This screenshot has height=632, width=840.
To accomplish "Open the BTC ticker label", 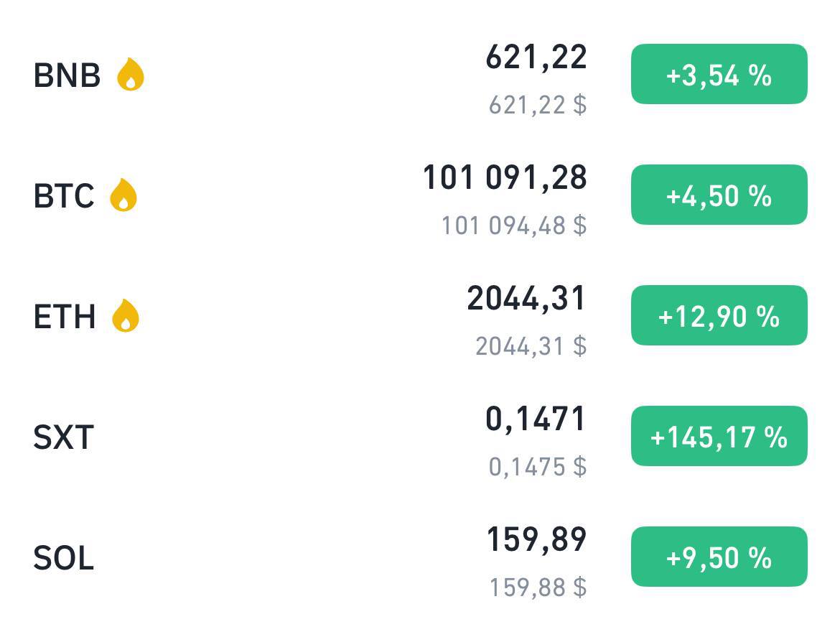I will [x=64, y=195].
